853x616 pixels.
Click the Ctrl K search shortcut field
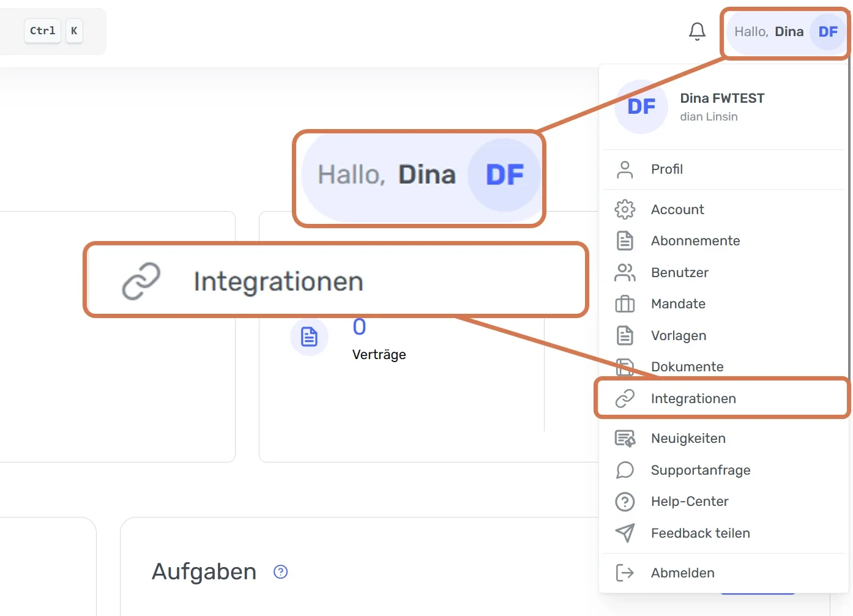(53, 31)
